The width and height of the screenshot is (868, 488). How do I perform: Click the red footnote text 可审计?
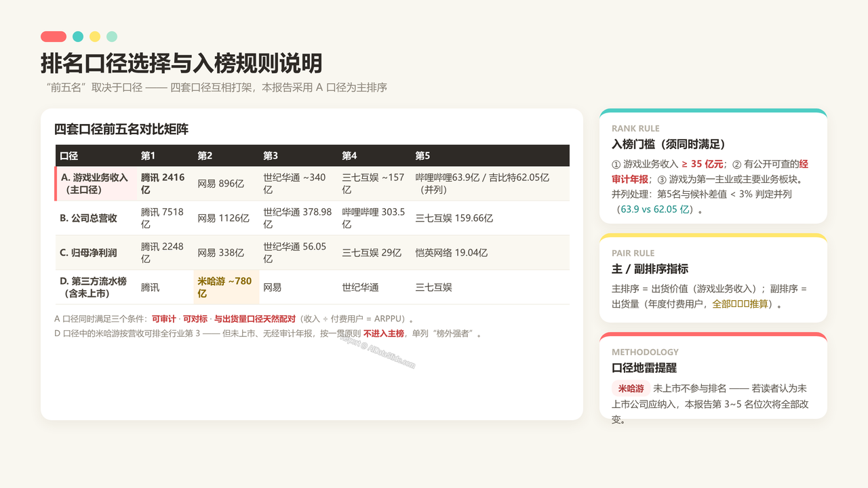(x=164, y=319)
